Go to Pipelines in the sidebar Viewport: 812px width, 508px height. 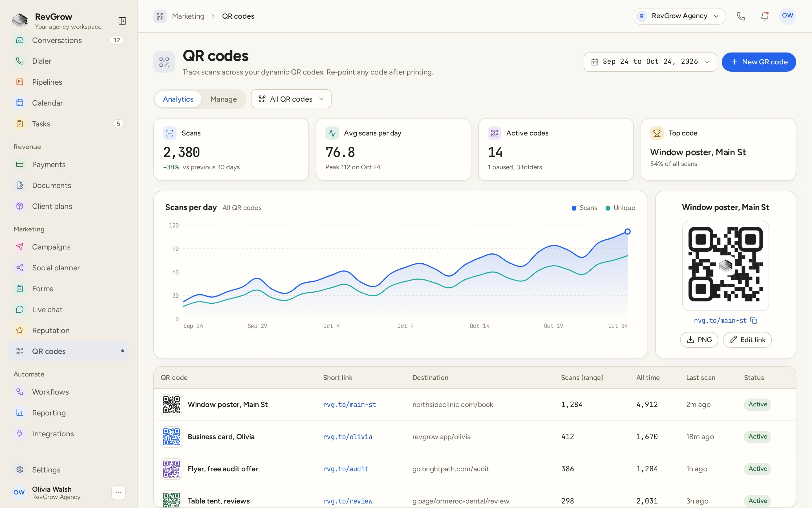69,82
